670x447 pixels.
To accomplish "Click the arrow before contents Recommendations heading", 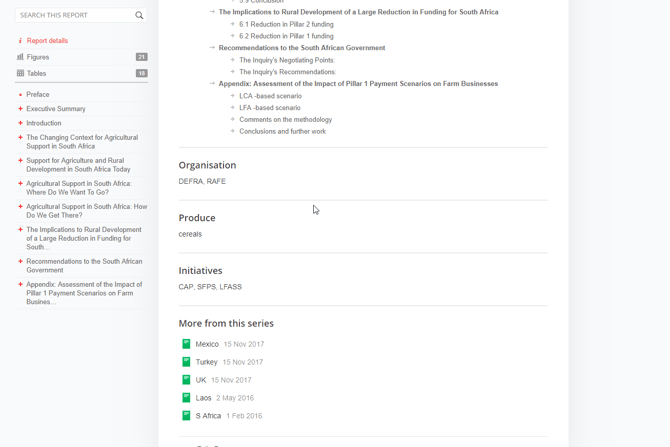I will [212, 47].
